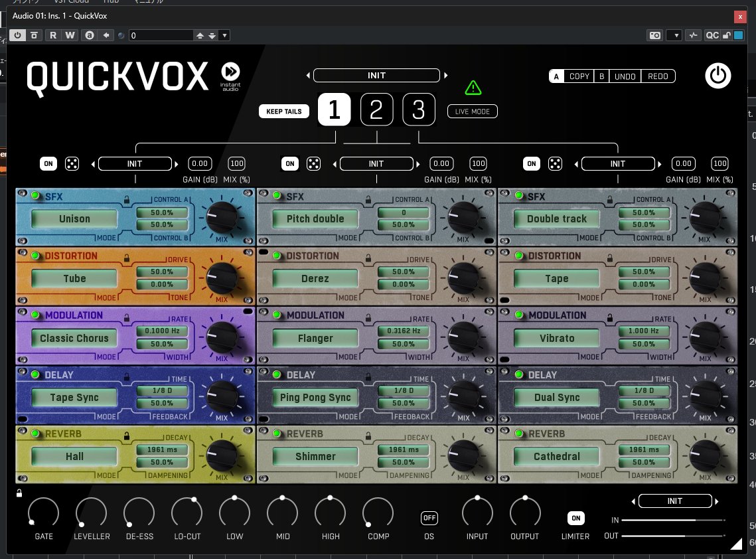Click the GATE knob
Viewport: 756px width, 559px height.
tap(43, 513)
